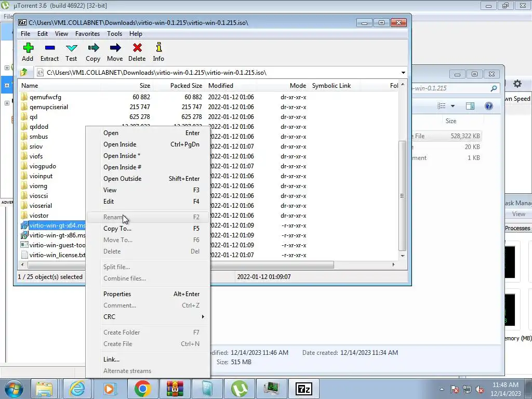Choose Copy To... from context menu
532x399 pixels.
click(x=148, y=229)
